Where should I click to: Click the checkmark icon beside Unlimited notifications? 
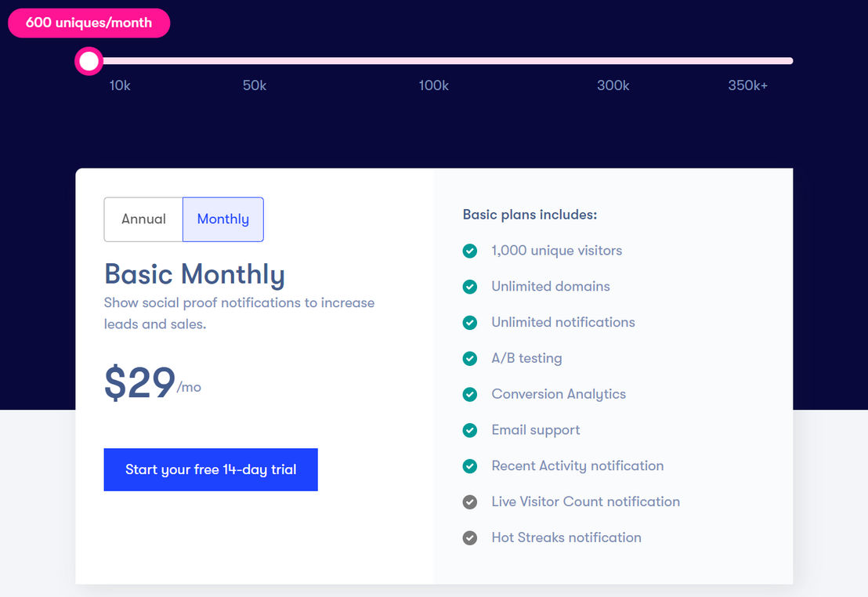pos(469,322)
